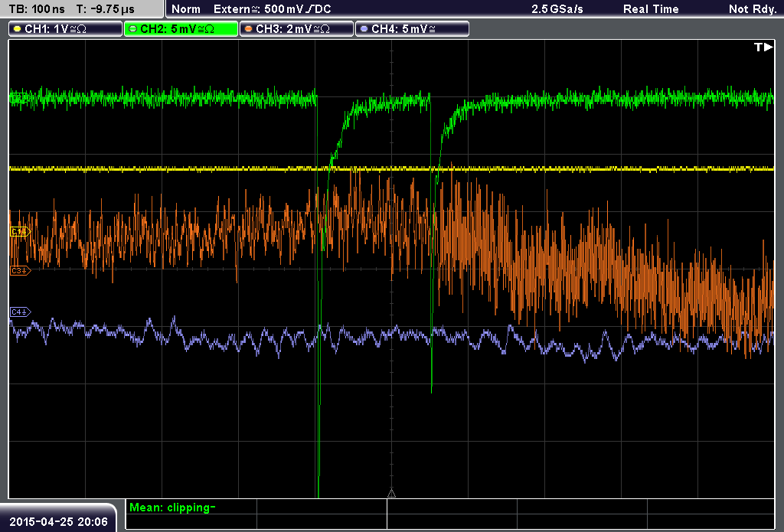Click the orange CH3 color dot
This screenshot has width=784, height=532.
pyautogui.click(x=249, y=29)
